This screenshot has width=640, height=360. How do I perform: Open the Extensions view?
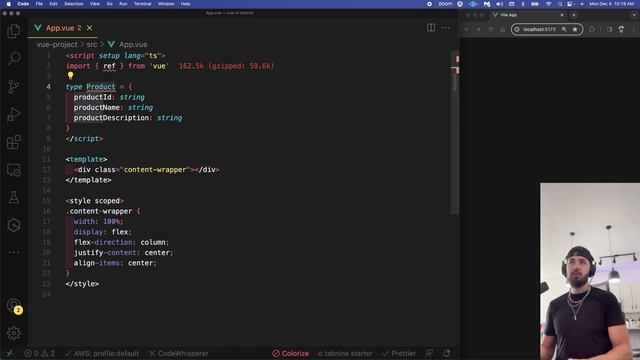pos(13,142)
